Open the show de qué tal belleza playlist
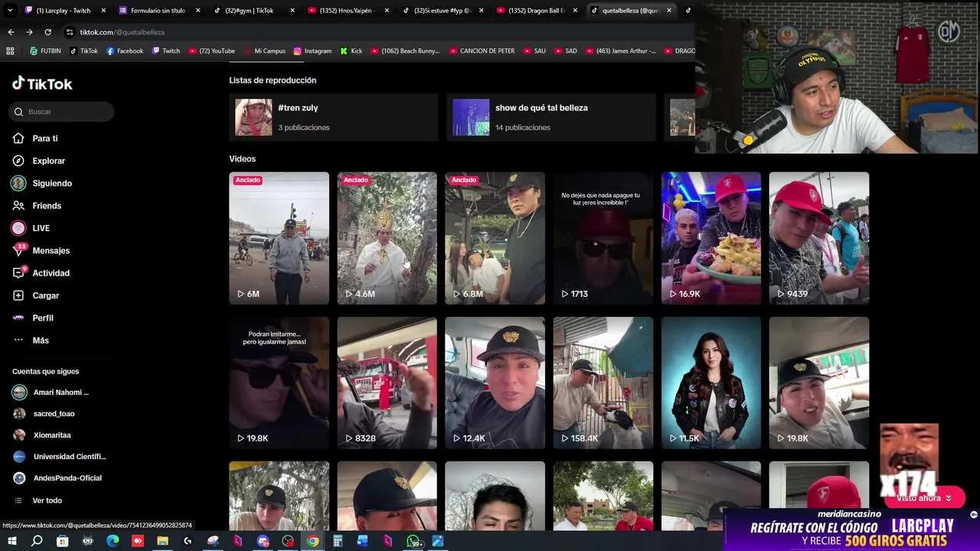This screenshot has width=980, height=551. 551,117
